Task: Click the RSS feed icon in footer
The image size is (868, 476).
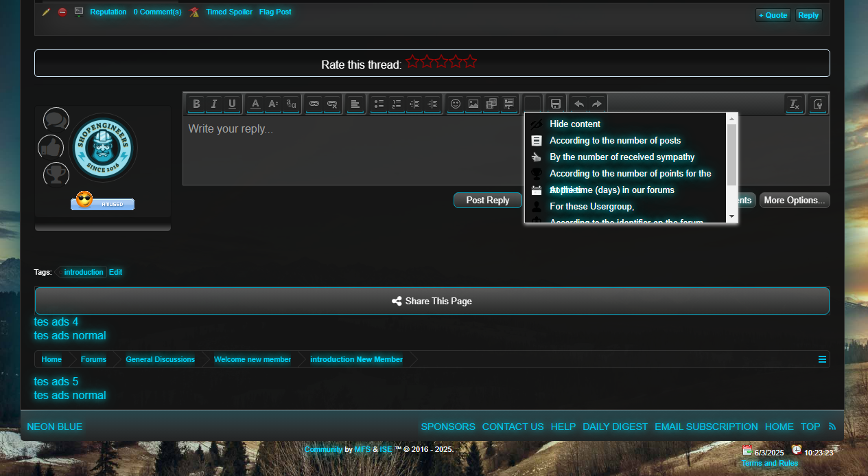Action: [x=832, y=427]
